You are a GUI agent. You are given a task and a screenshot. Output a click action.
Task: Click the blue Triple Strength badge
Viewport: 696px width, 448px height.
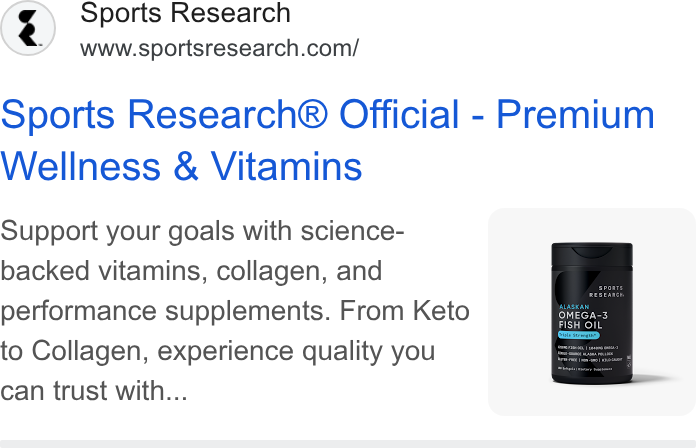click(x=579, y=335)
